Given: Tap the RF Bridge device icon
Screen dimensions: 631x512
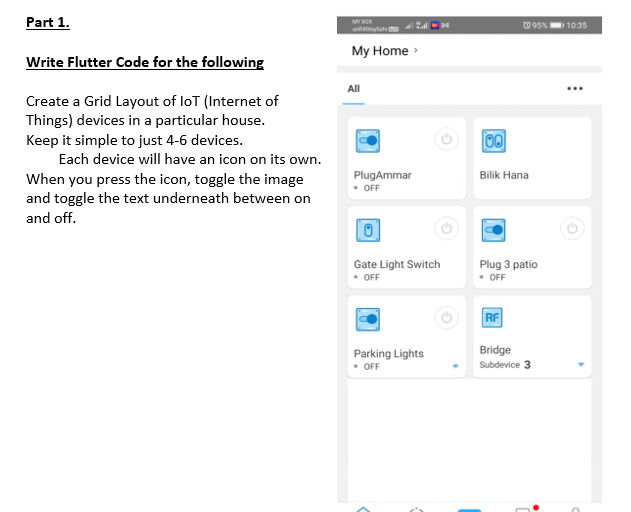Looking at the screenshot, I should click(x=492, y=318).
